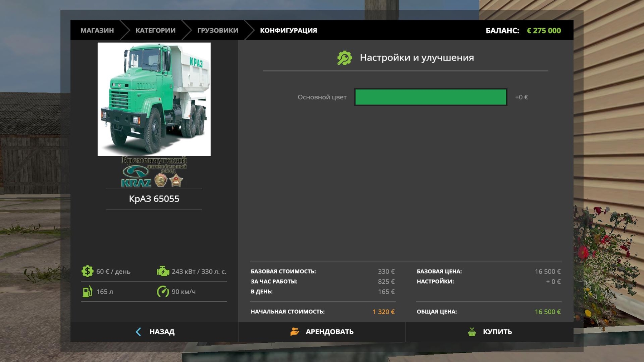This screenshot has height=362, width=644.
Task: Click the € 275 000 balance amount
Action: coord(543,31)
